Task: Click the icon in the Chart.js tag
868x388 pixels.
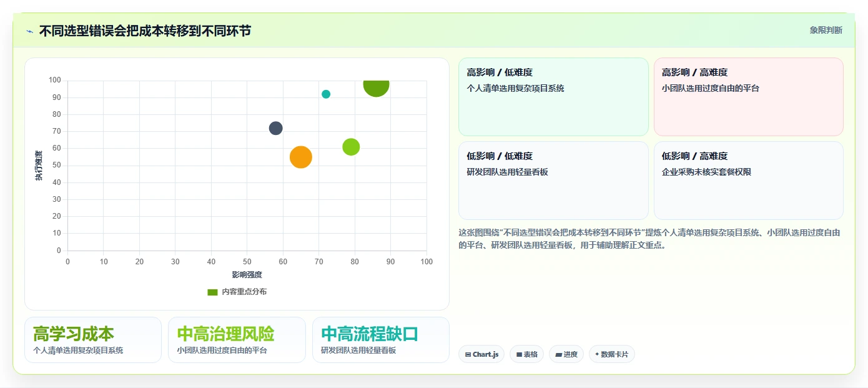Action: (x=468, y=354)
